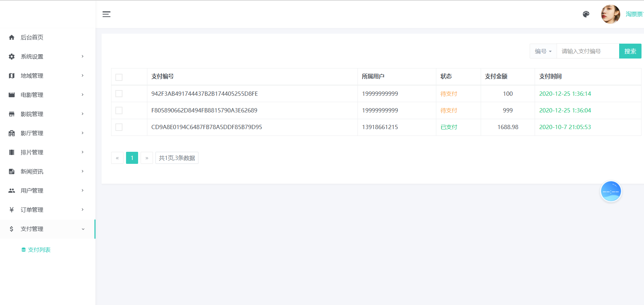The image size is (644, 305).
Task: Click the map icon beside 地域管理
Action: [12, 76]
